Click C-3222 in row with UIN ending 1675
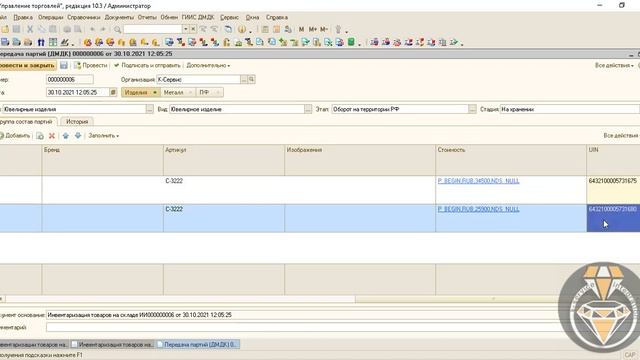This screenshot has width=640, height=360. [174, 181]
